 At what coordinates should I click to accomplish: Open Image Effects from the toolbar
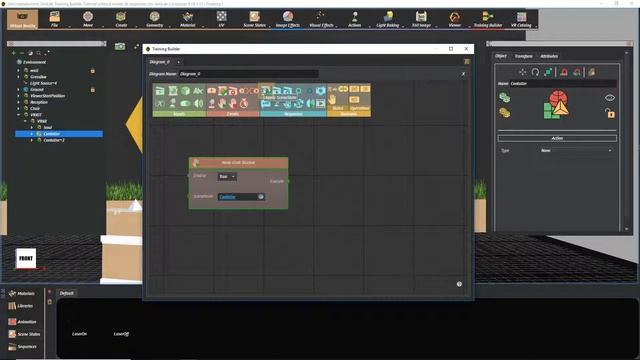point(288,19)
